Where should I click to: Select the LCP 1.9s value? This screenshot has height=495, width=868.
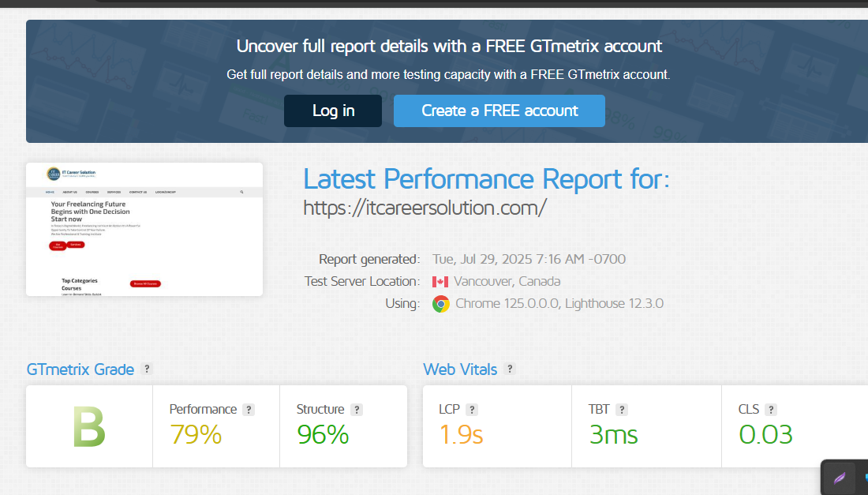[x=460, y=434]
